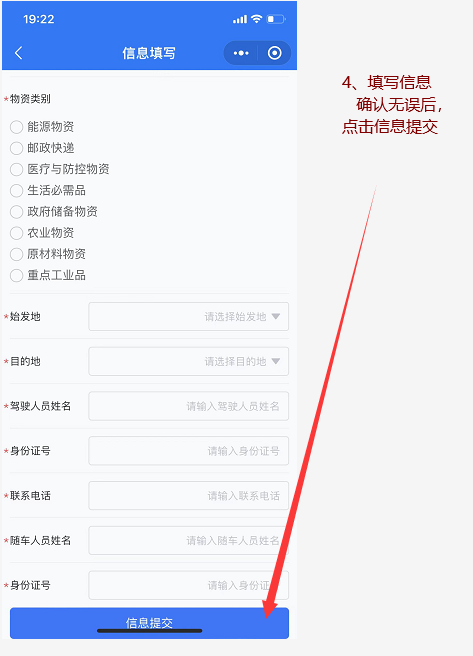Click the 联系电话 input field

tap(189, 495)
